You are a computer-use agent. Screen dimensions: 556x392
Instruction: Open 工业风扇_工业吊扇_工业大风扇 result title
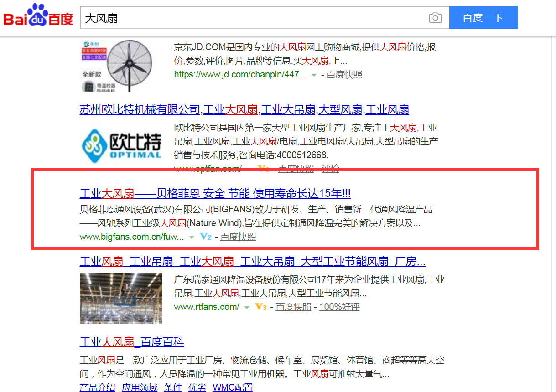[x=253, y=262]
